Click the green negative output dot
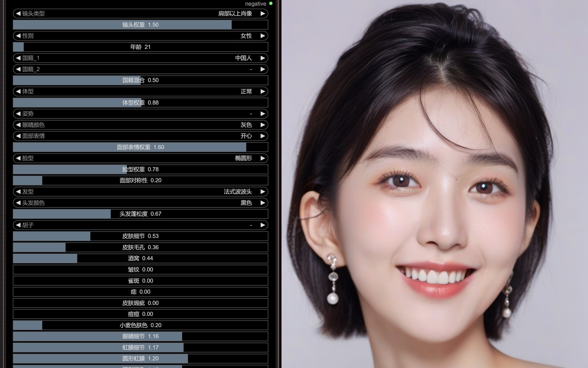Viewport: 588px width, 368px height. tap(271, 4)
